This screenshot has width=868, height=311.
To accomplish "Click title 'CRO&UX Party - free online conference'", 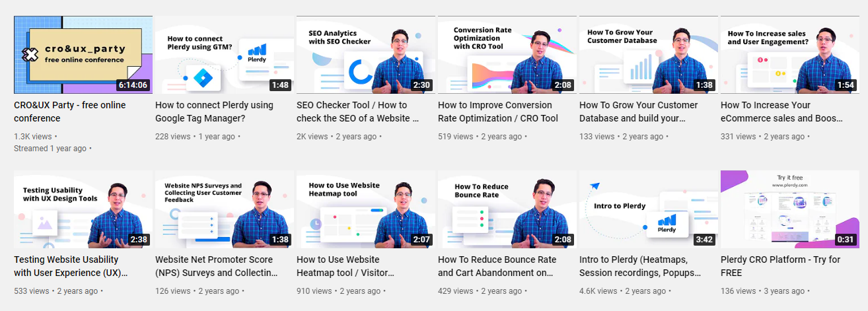I will click(69, 112).
